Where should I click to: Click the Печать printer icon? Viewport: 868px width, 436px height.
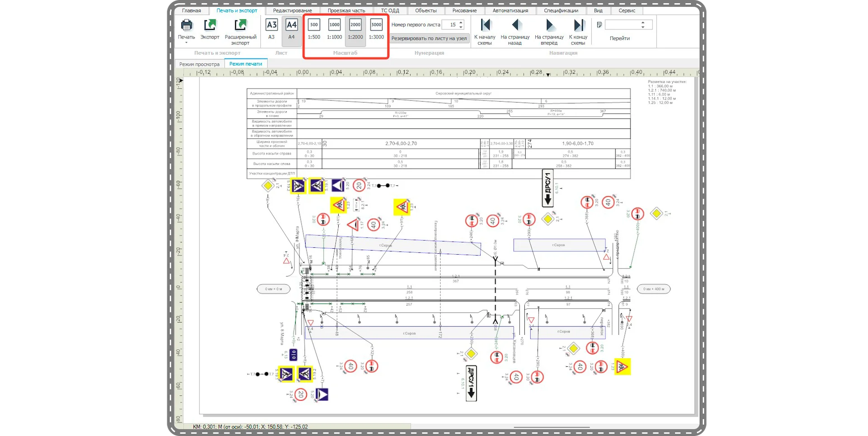186,25
